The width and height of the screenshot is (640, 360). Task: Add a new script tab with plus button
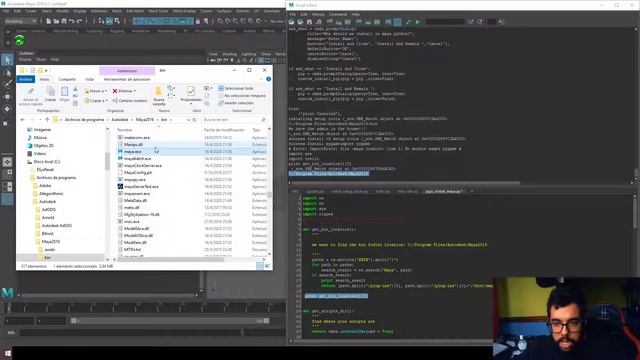coord(472,191)
